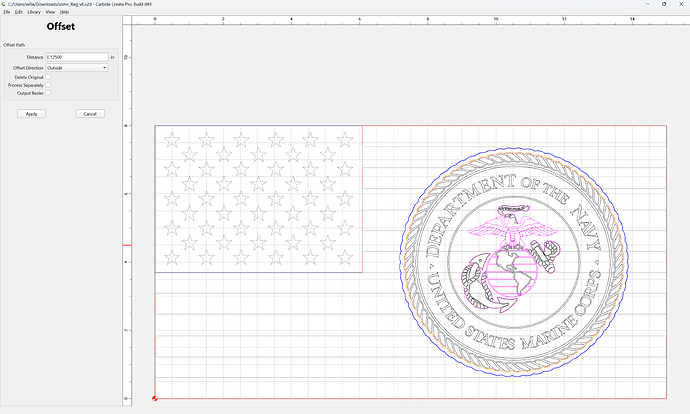Screen dimensions: 690x414
Task: Click the Distance input field
Action: click(x=77, y=57)
